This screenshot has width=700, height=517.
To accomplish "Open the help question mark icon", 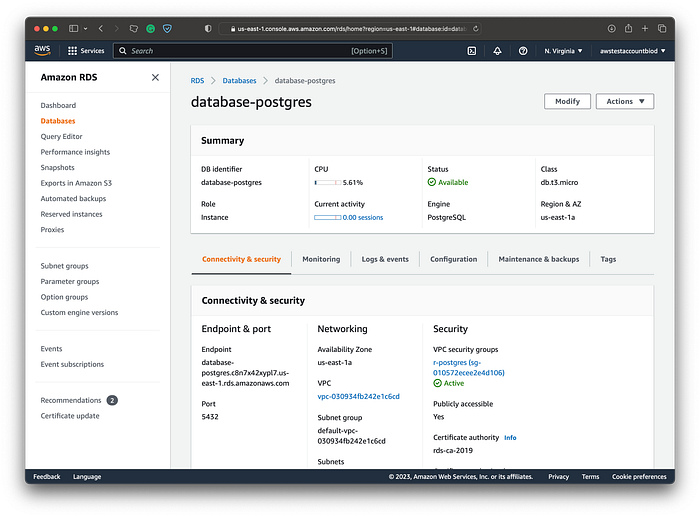I will coord(523,51).
